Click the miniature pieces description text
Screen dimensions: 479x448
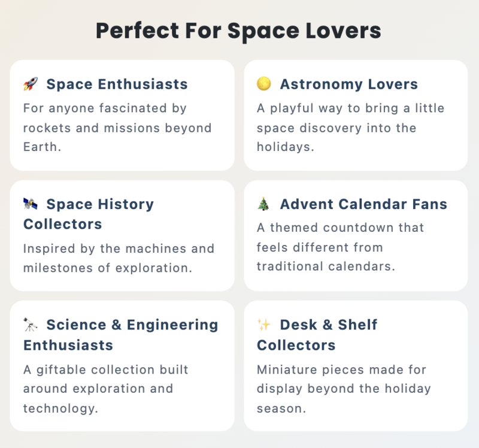click(344, 389)
